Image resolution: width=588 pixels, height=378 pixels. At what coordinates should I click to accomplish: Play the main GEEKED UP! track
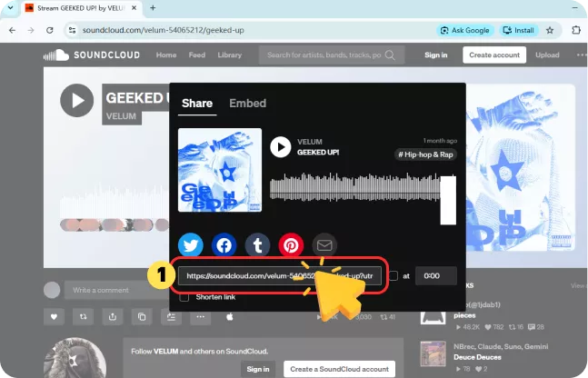(77, 101)
